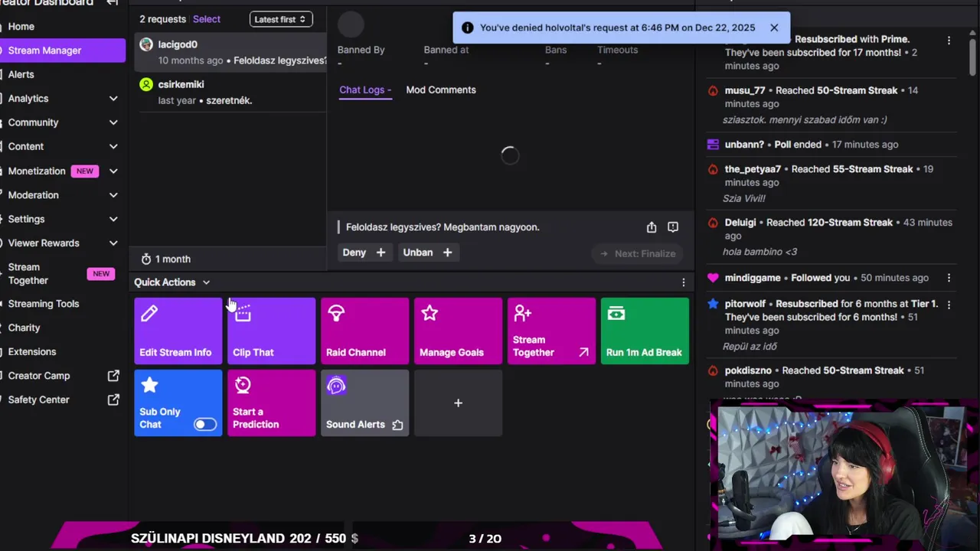Click the Unban button

[427, 253]
